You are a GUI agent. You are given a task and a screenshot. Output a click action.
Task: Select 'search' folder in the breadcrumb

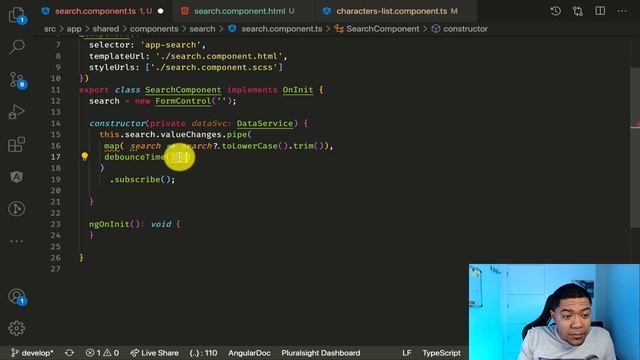pyautogui.click(x=202, y=29)
